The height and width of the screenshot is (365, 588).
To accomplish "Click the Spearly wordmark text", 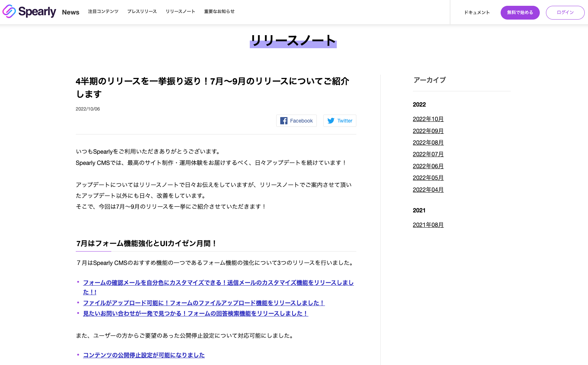I will pos(37,12).
